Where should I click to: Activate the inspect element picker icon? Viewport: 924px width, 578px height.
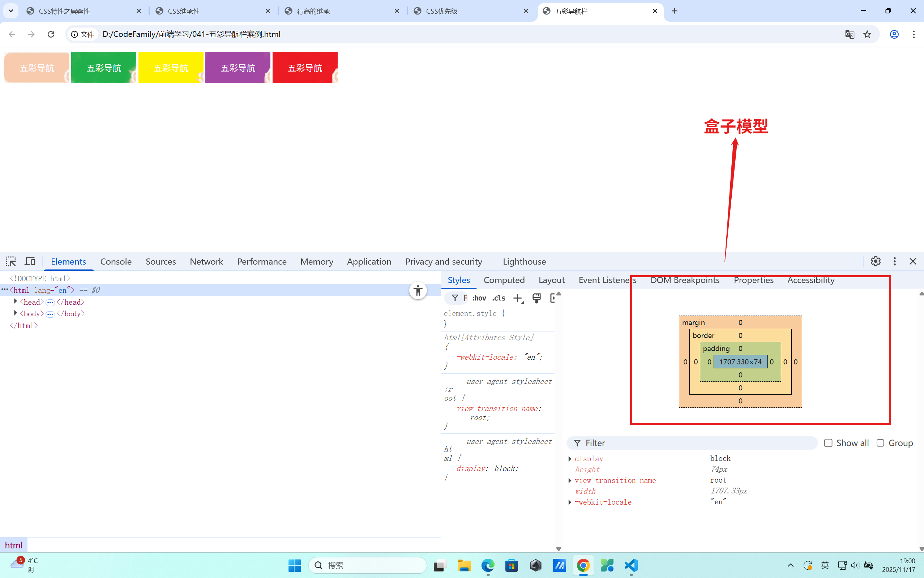(11, 261)
